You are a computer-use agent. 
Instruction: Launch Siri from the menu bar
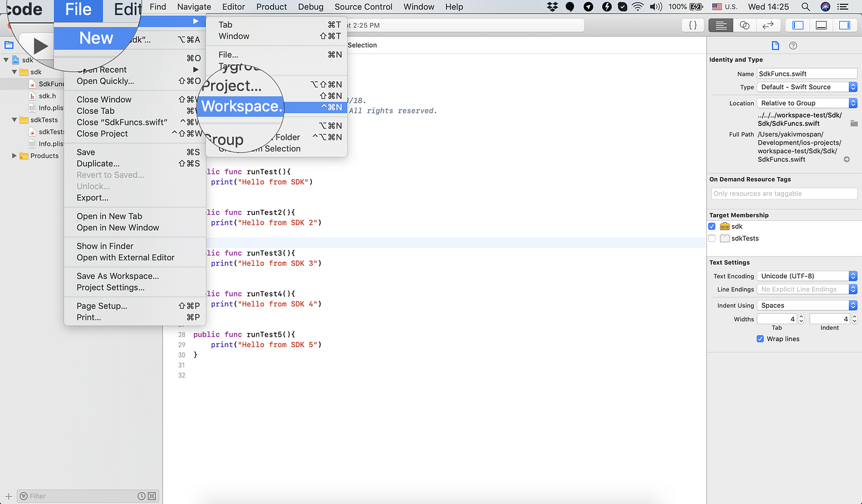(826, 7)
